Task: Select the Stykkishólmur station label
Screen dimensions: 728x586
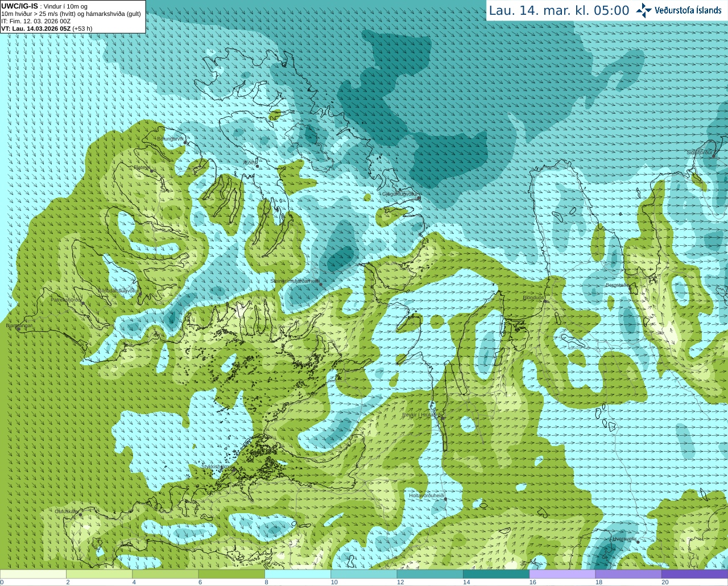Action: pos(218,467)
